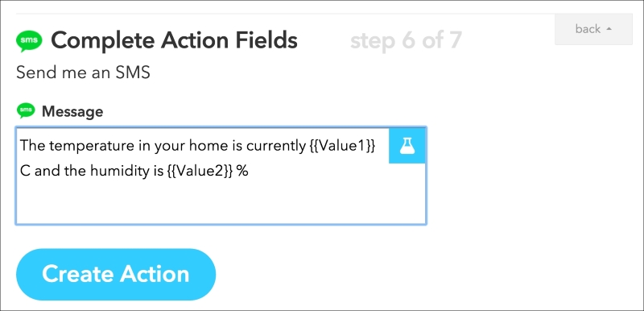Click the small up arrow on back button

click(x=609, y=29)
